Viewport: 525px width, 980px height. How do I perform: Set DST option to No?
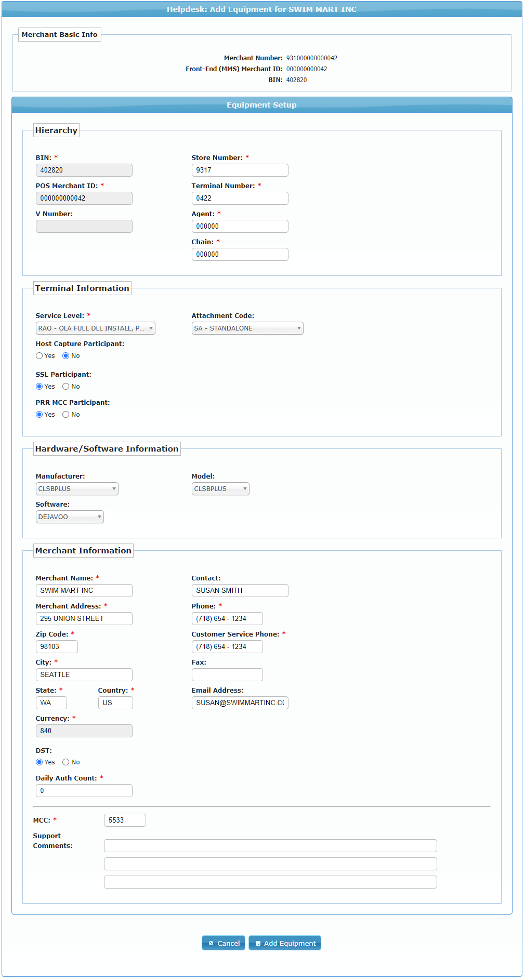point(66,762)
